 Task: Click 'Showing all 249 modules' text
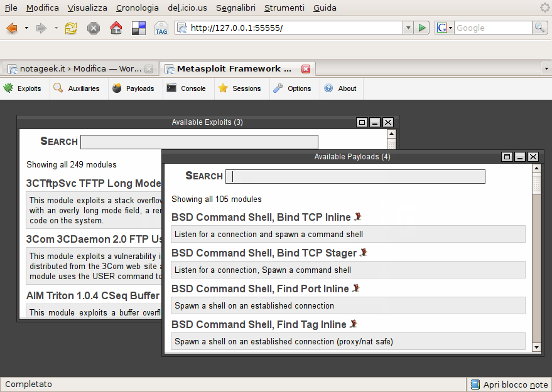(72, 165)
